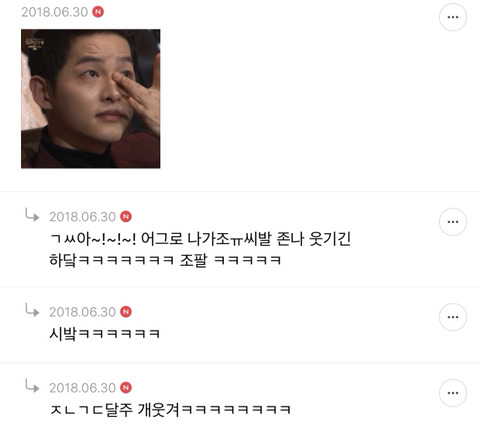Open more options on the 달주 개웃겨 reply

(x=453, y=393)
